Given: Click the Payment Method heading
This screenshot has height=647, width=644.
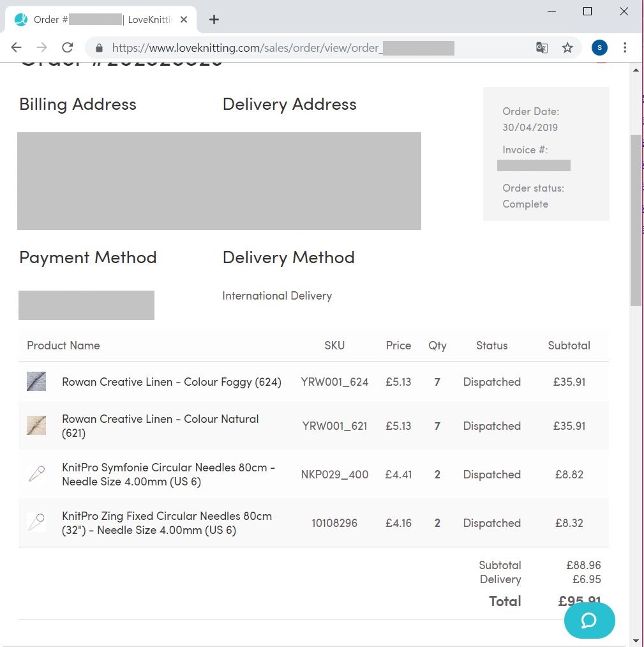Looking at the screenshot, I should [x=88, y=257].
